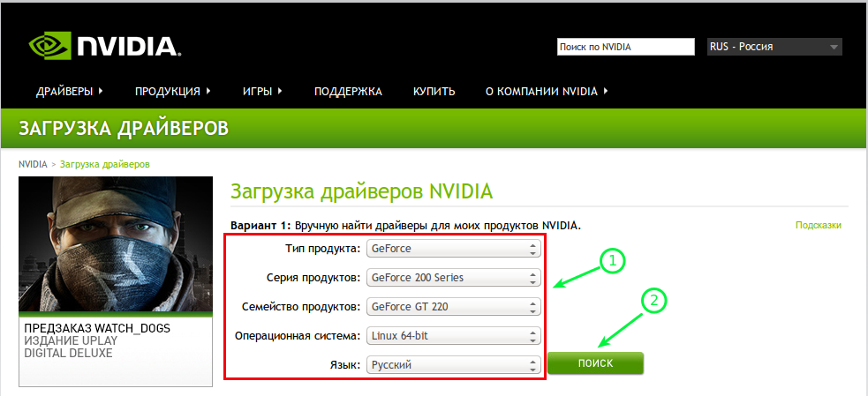868x396 pixels.
Task: Click the Вариант 1 description text
Action: click(x=406, y=226)
